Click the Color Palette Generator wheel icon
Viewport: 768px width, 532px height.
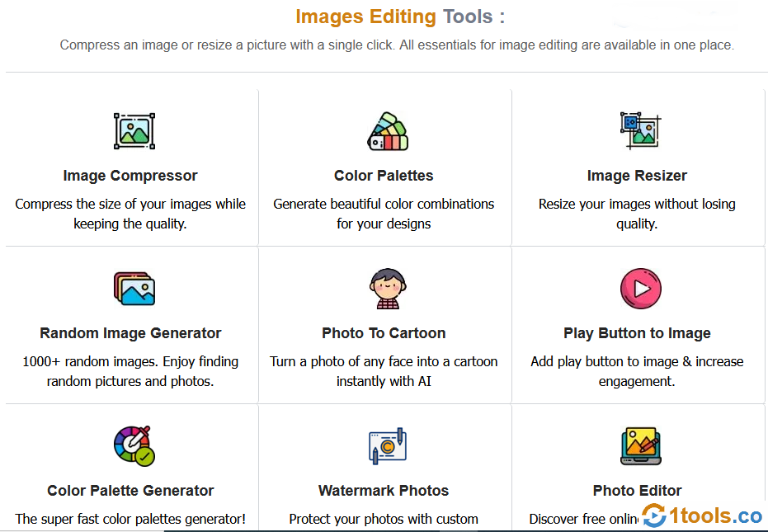click(x=134, y=445)
